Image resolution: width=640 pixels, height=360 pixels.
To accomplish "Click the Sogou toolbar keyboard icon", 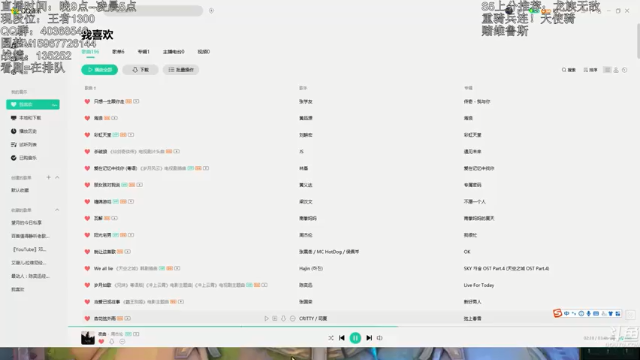I will click(x=596, y=313).
